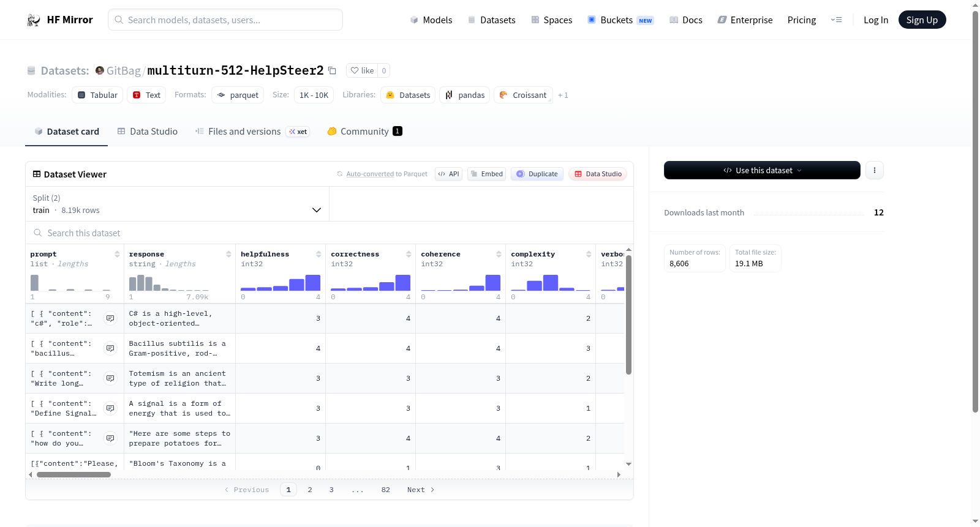Click the coherence histogram tallest bar
Image resolution: width=980 pixels, height=527 pixels.
point(493,283)
